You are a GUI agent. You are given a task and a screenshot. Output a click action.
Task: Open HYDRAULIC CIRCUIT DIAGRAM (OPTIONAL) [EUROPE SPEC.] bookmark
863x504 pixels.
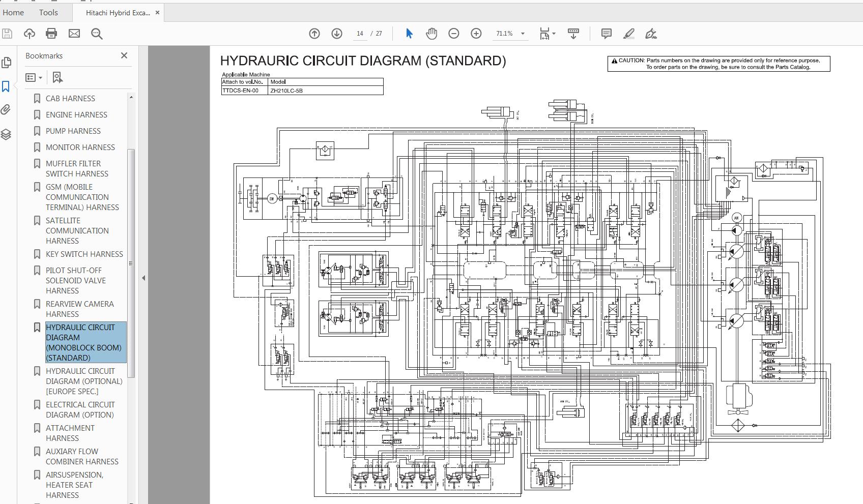(84, 381)
